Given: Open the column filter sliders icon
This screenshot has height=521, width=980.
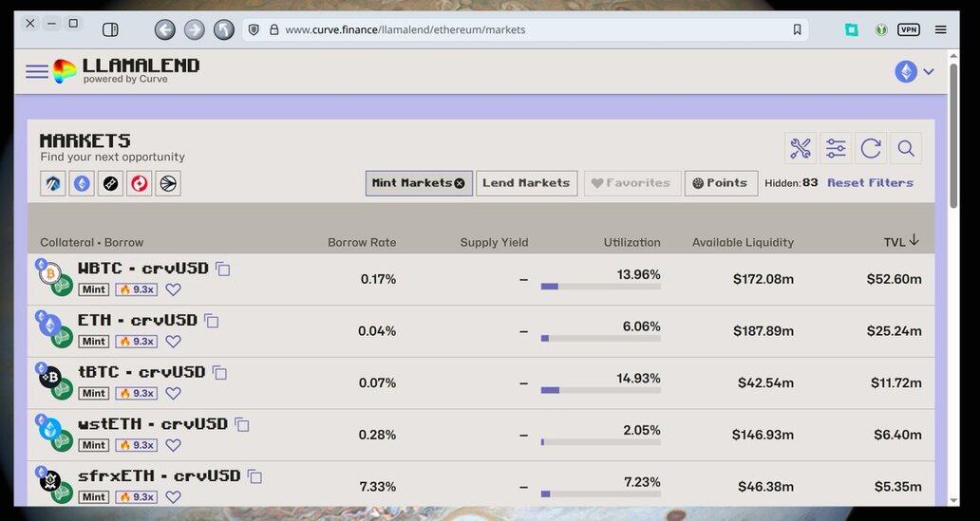Looking at the screenshot, I should click(x=836, y=148).
